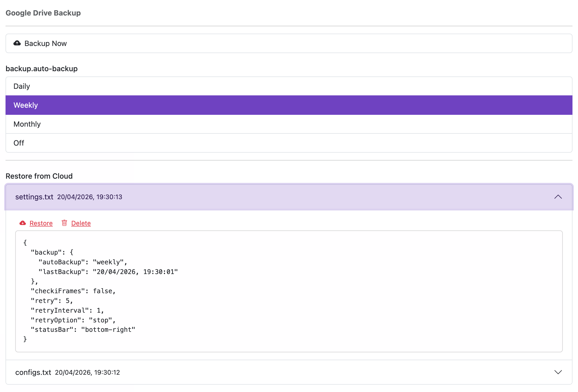Click the cloud upload icon beside Backup Now
Viewport: 578px width, 392px height.
17,43
